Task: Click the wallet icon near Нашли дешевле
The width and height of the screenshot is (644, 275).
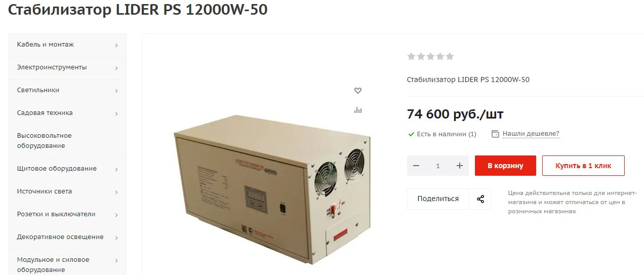Action: click(495, 134)
